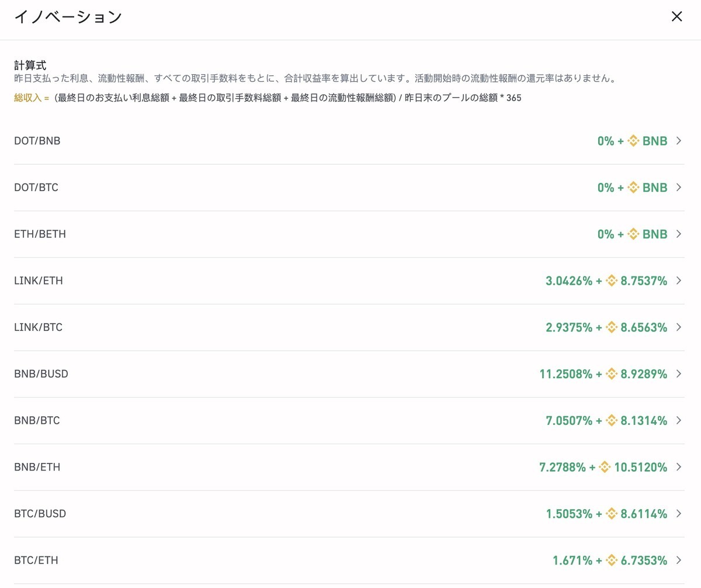
Task: Click BNB coin icon in BTC/BUSD row
Action: [x=612, y=514]
